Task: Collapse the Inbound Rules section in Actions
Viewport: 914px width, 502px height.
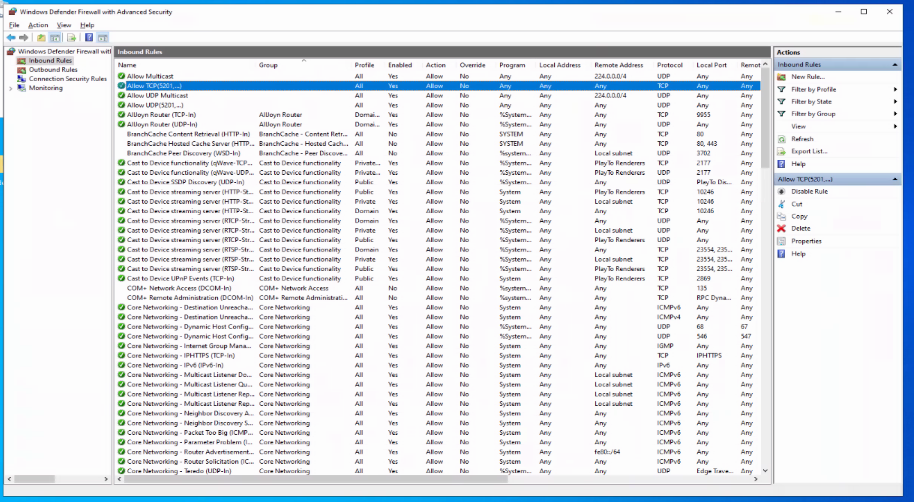Action: point(895,65)
